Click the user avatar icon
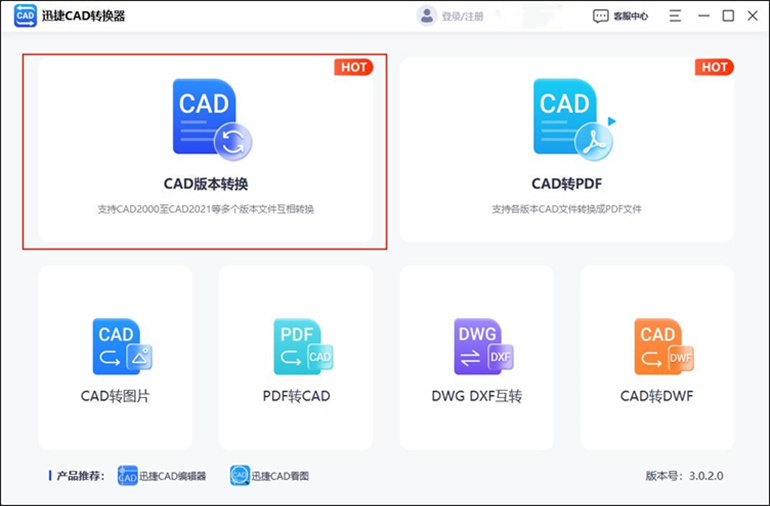Screen dimensions: 770x506 pyautogui.click(x=427, y=16)
